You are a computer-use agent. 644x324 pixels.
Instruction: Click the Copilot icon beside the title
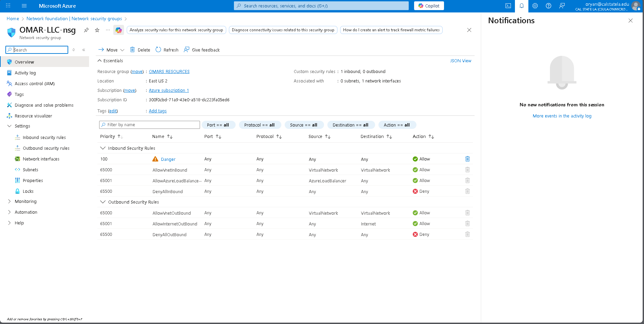click(119, 30)
